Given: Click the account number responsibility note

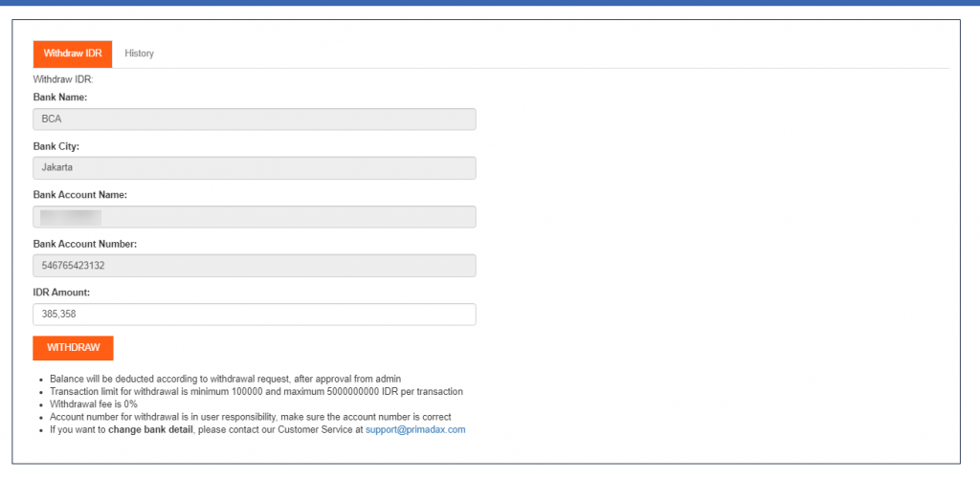Looking at the screenshot, I should click(x=251, y=417).
